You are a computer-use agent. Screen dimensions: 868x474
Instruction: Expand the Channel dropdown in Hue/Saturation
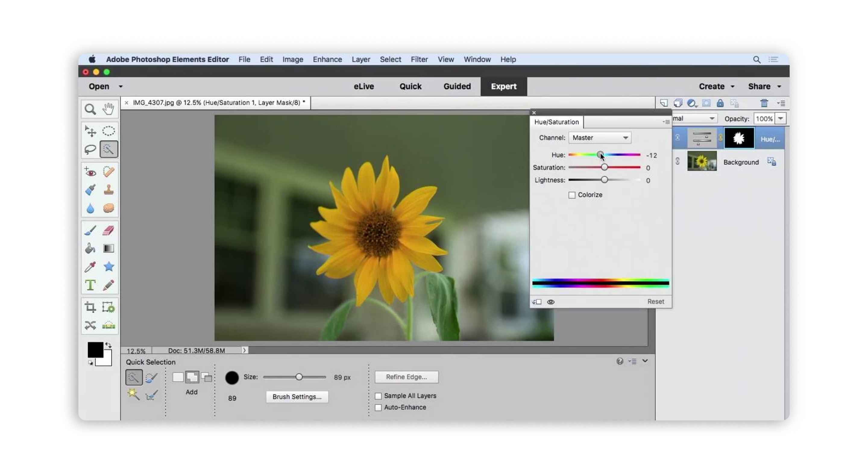599,137
